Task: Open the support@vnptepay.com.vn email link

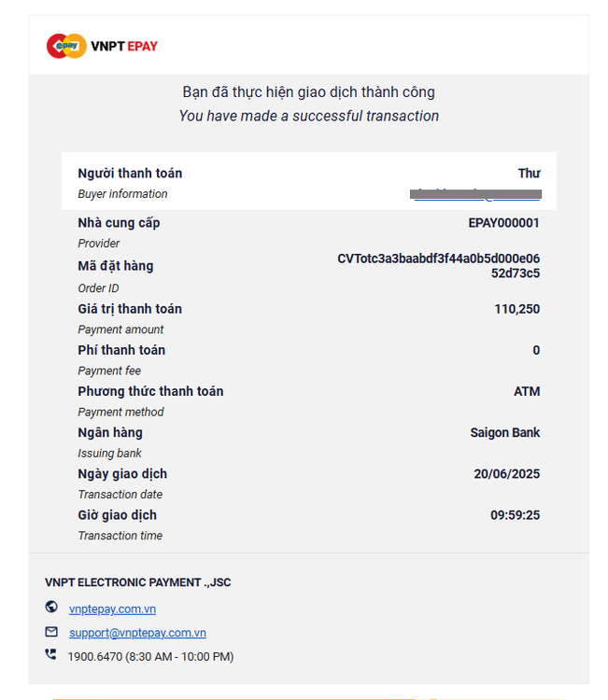Action: click(x=137, y=633)
